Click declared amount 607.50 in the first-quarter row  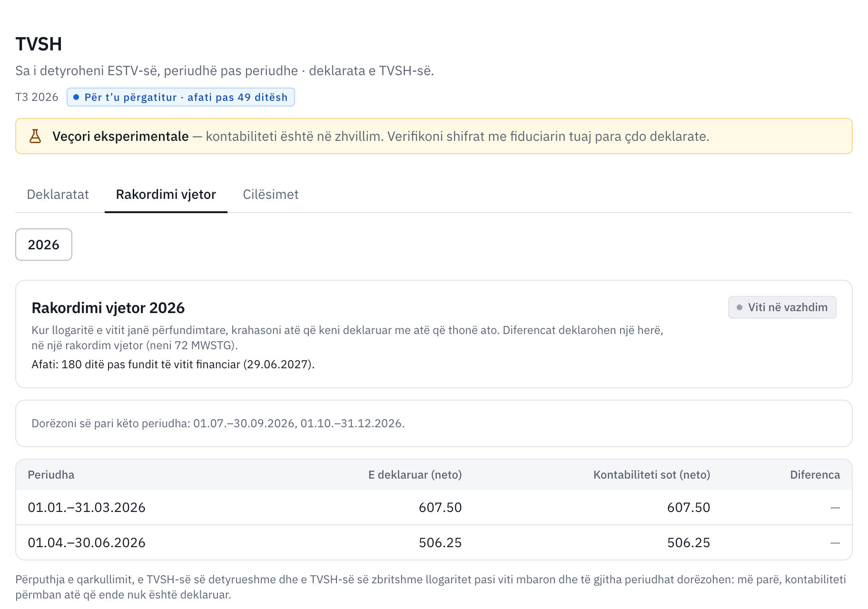click(440, 507)
